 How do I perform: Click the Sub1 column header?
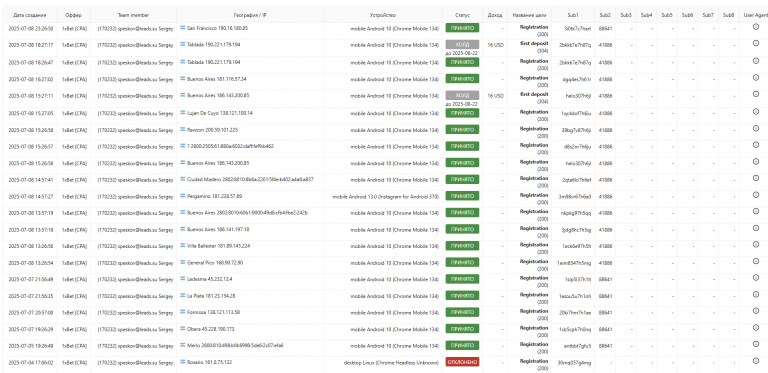point(574,15)
